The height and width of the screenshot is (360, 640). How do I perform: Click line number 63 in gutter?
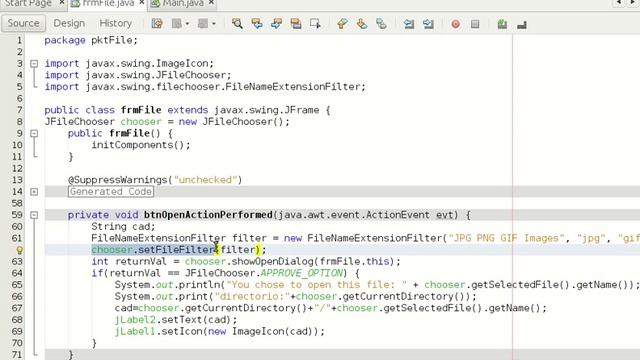[17, 262]
